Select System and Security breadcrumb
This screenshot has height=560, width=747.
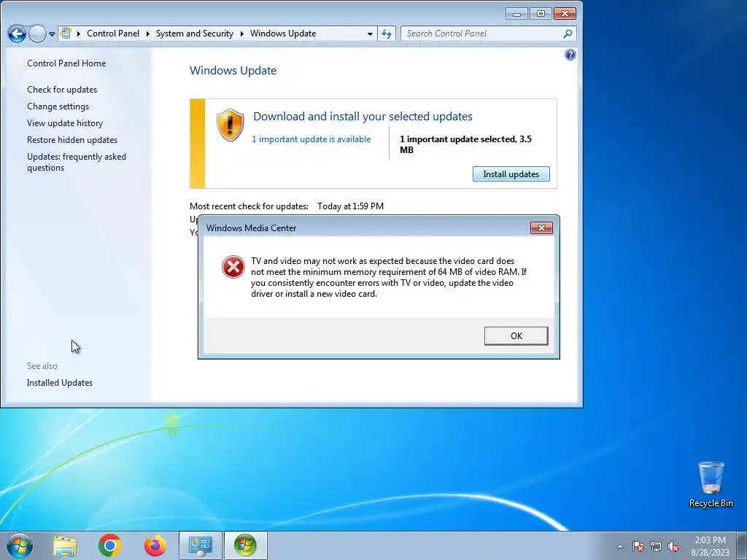pyautogui.click(x=194, y=34)
